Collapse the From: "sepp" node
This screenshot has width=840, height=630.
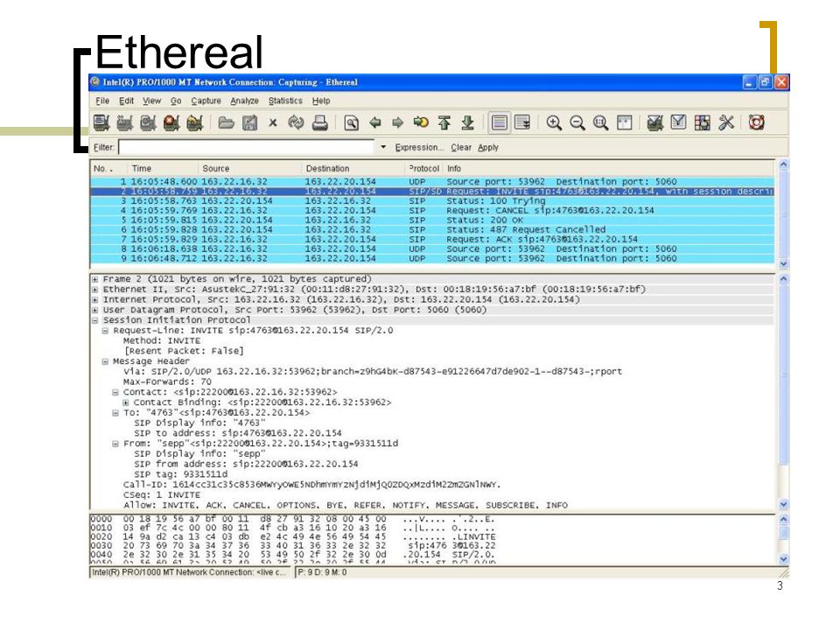click(115, 444)
